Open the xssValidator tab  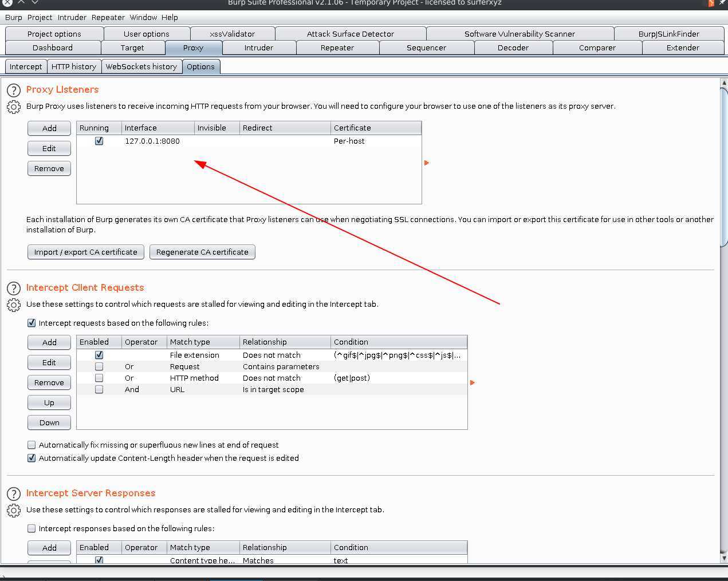(x=233, y=34)
